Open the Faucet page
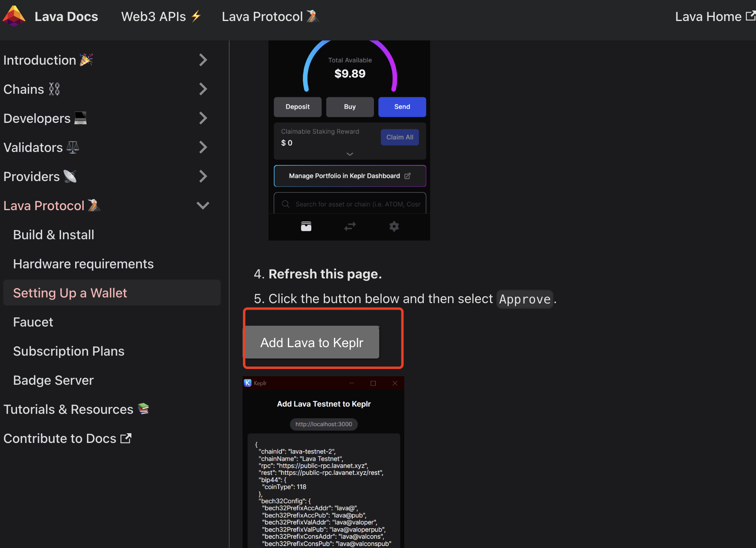 click(33, 322)
